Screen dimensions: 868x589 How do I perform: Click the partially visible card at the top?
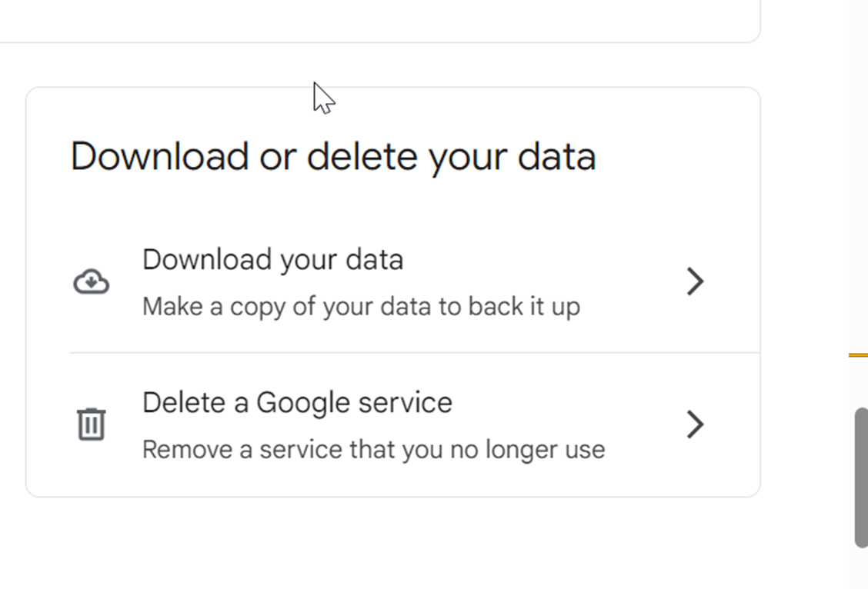385,19
